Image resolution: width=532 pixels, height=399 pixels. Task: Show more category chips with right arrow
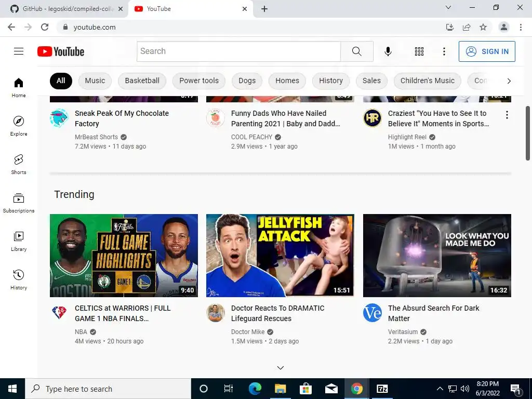click(x=509, y=81)
